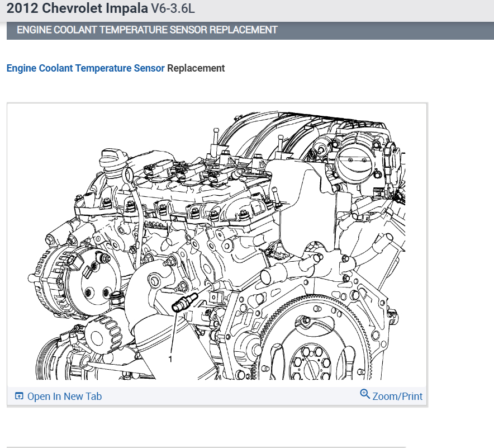494x448 pixels.
Task: Open the Engine Coolant Temperature Sensor link
Action: 85,68
